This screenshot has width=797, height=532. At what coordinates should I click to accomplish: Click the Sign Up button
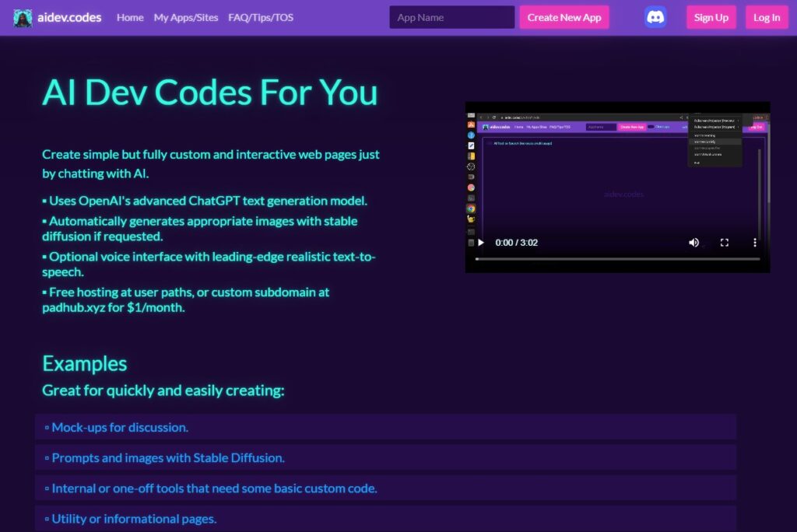pos(711,17)
